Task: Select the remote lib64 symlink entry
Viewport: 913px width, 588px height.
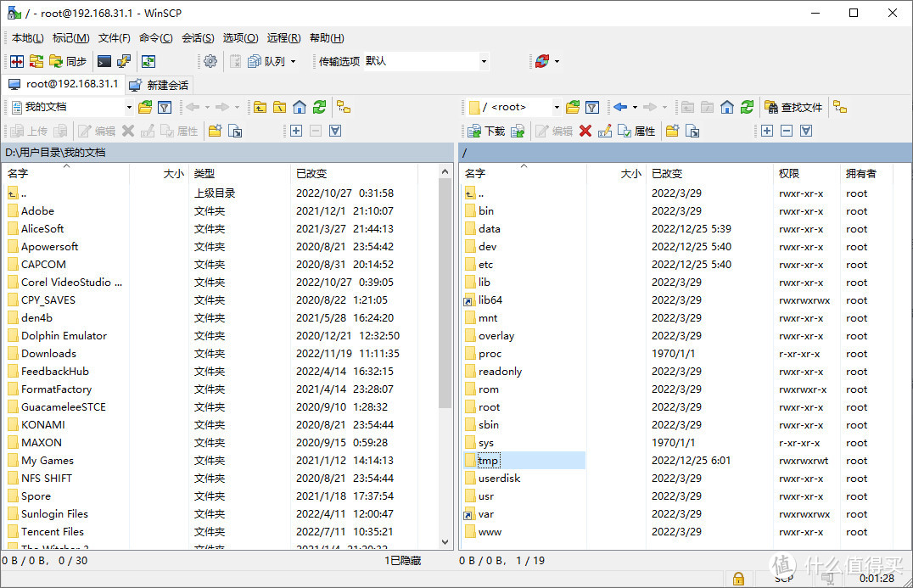Action: [x=490, y=300]
